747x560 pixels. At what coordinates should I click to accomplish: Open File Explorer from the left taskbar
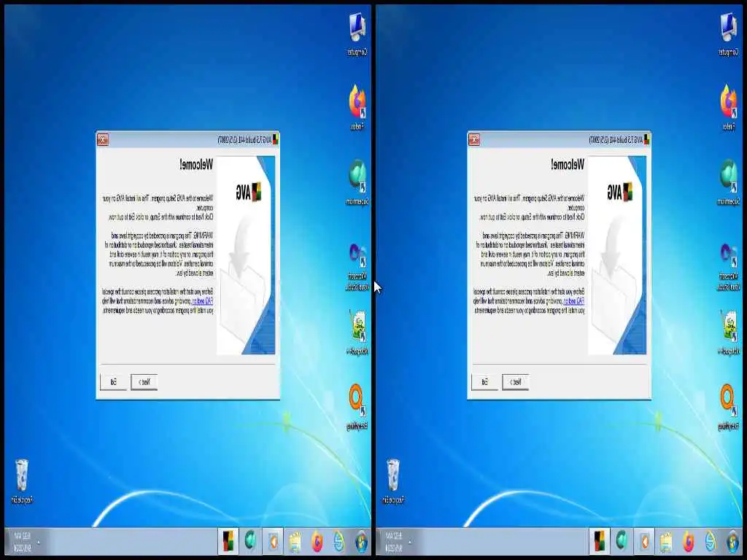click(295, 542)
